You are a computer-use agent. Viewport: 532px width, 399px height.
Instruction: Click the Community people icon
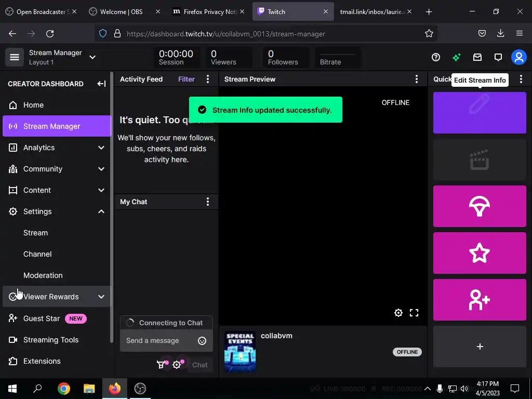(13, 169)
